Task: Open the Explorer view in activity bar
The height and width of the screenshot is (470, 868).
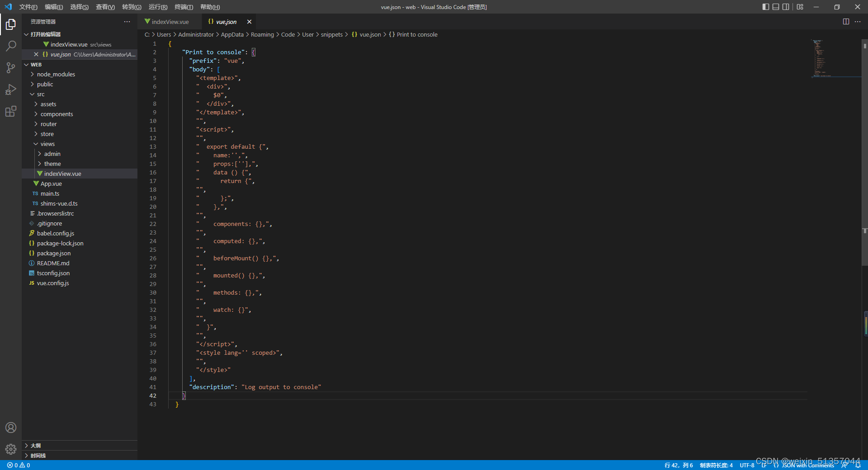Action: [x=11, y=24]
